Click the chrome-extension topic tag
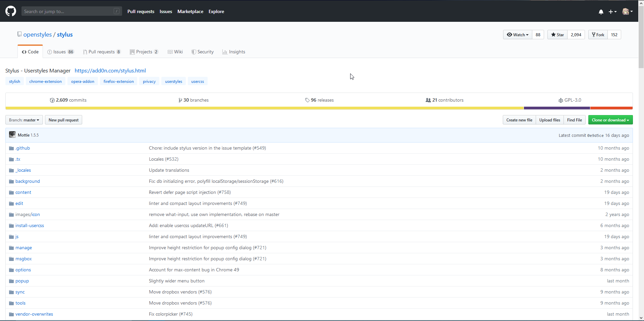The image size is (644, 321). 45,82
